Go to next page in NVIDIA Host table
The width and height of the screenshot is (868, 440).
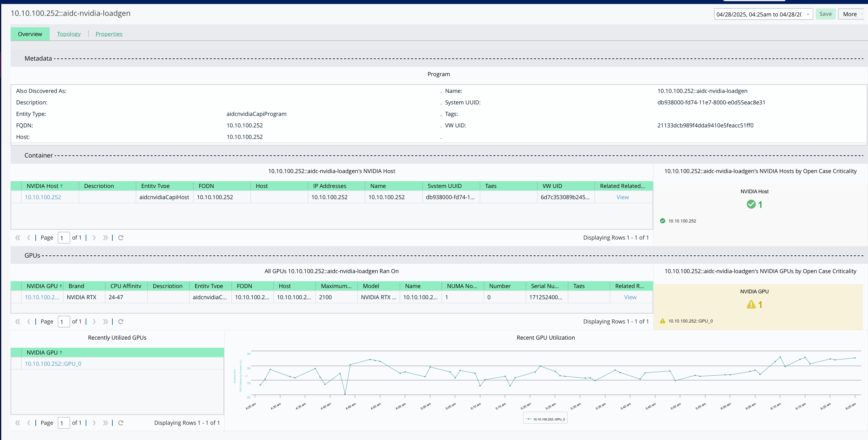[x=94, y=238]
